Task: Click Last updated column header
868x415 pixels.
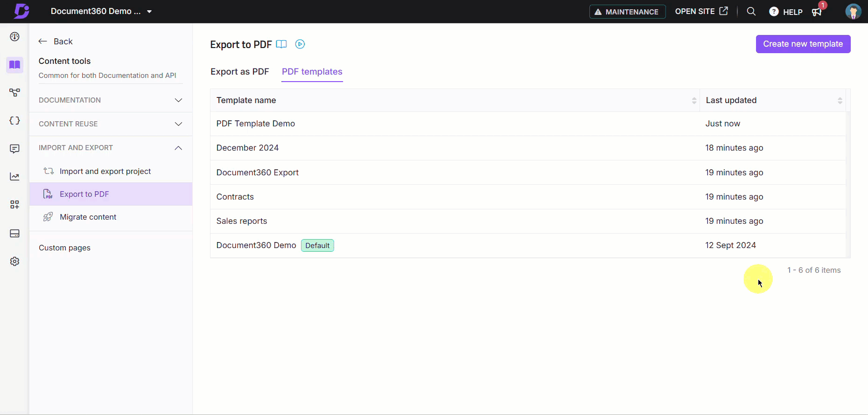Action: [773, 100]
